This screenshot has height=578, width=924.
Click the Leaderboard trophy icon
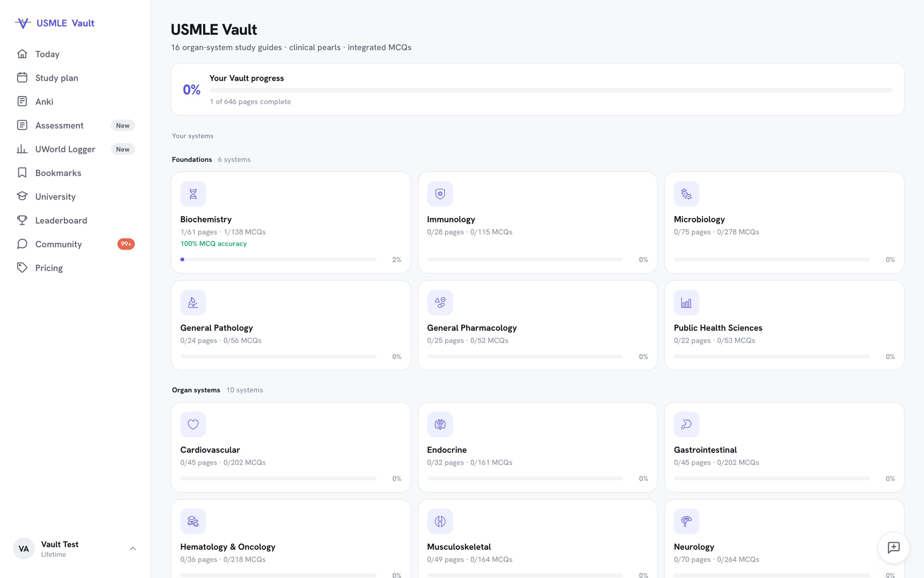(22, 220)
